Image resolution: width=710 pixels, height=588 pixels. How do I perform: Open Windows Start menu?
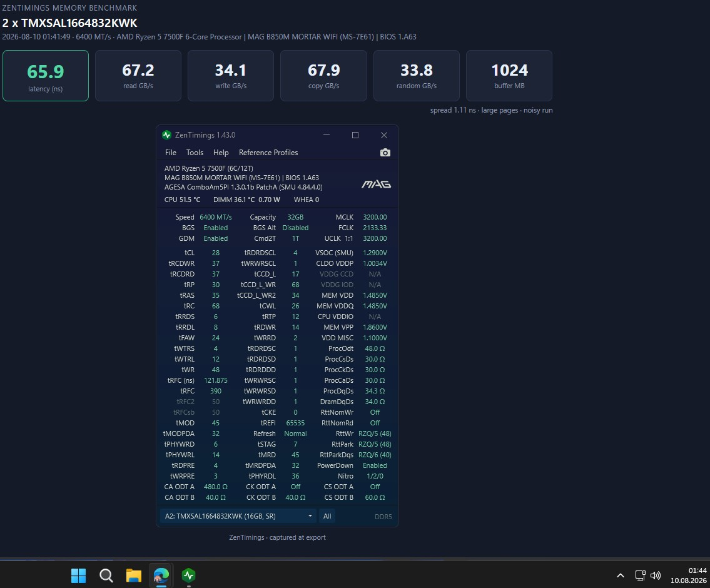[x=78, y=575]
